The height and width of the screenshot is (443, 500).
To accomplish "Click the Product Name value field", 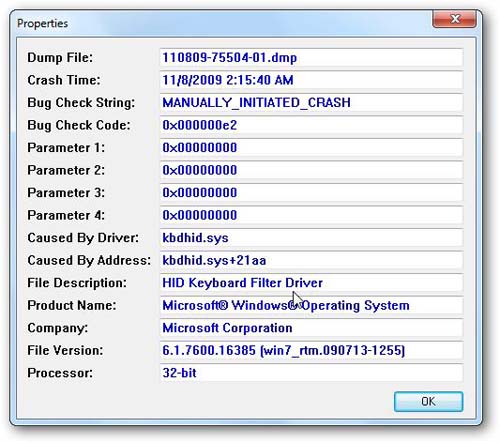I will (x=311, y=305).
